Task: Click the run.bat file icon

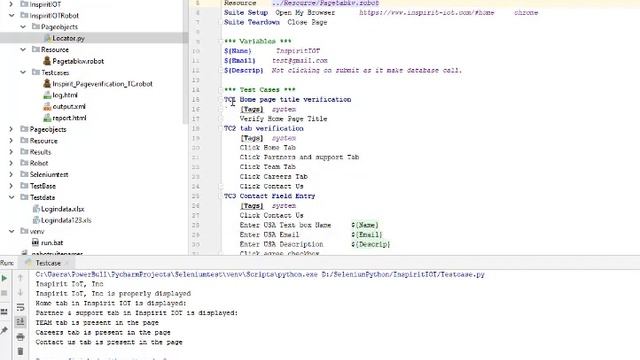Action: pyautogui.click(x=36, y=242)
